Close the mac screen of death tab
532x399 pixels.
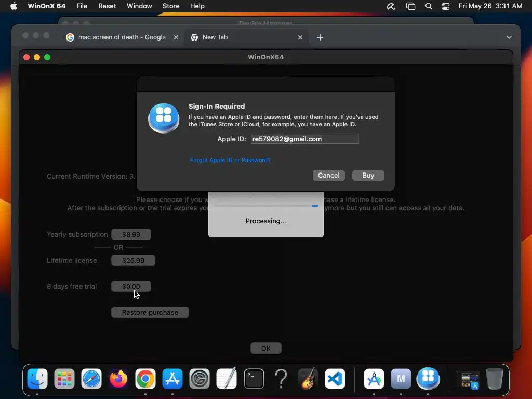tap(176, 37)
